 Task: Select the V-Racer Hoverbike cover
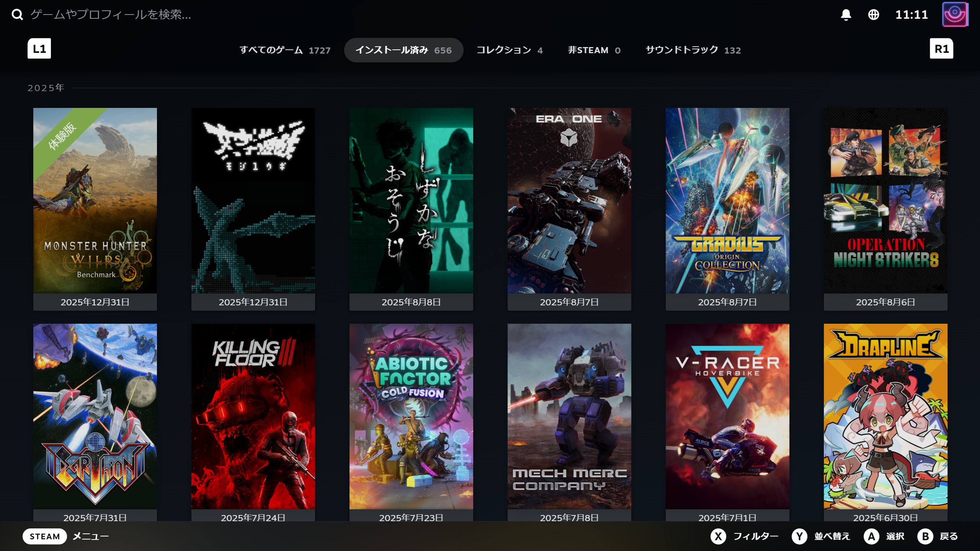pyautogui.click(x=727, y=416)
